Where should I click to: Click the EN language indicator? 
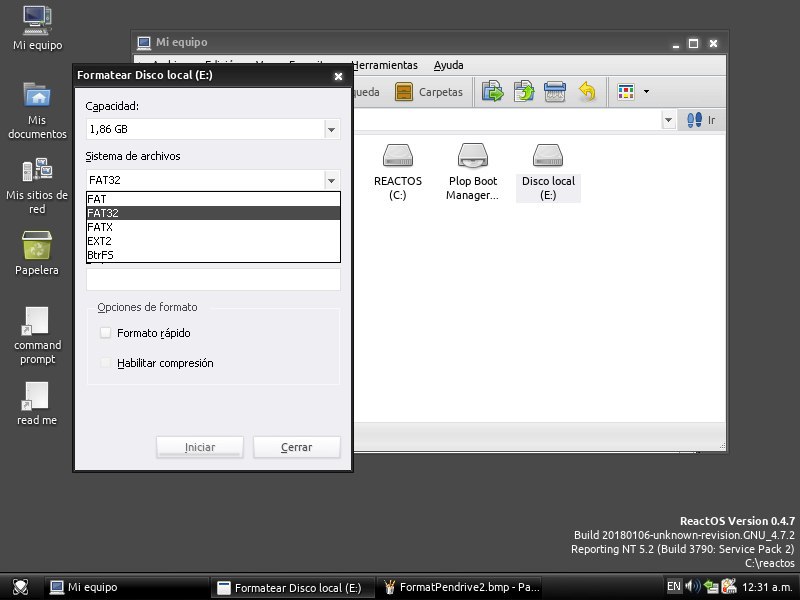click(x=673, y=586)
